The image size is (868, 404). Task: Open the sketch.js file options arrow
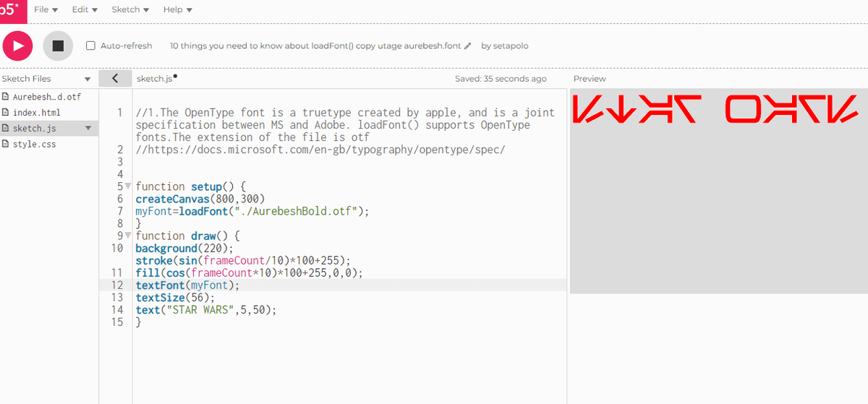click(88, 128)
